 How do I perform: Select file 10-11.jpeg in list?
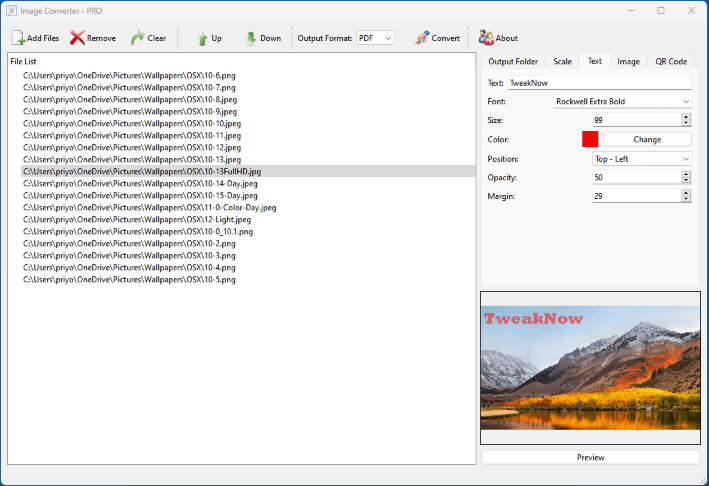click(x=132, y=135)
